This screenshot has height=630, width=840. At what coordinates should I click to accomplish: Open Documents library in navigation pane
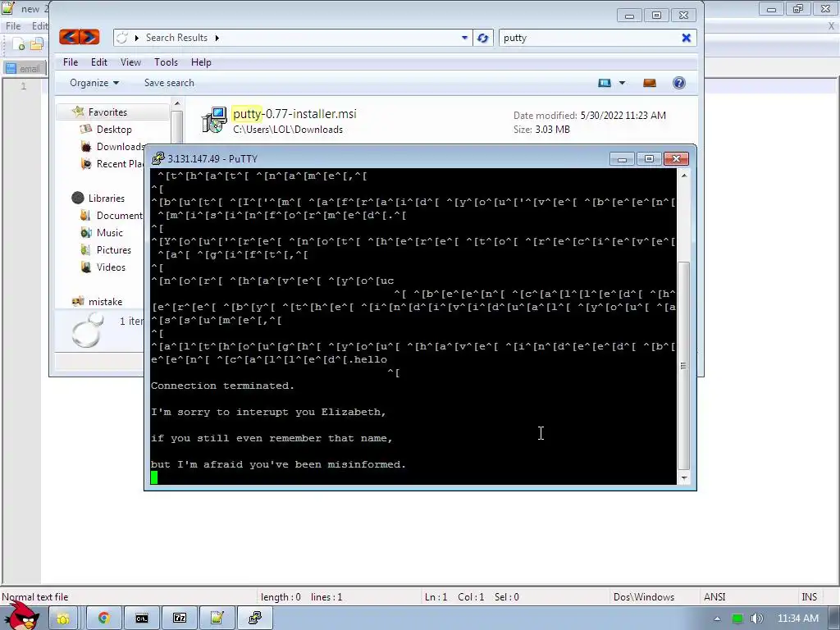point(118,216)
